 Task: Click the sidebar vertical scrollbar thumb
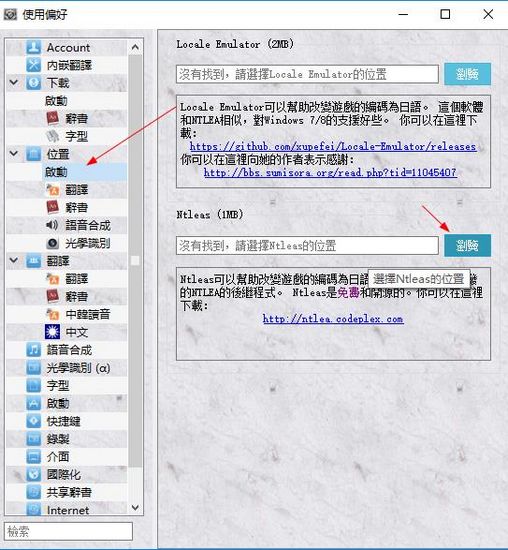[x=135, y=261]
